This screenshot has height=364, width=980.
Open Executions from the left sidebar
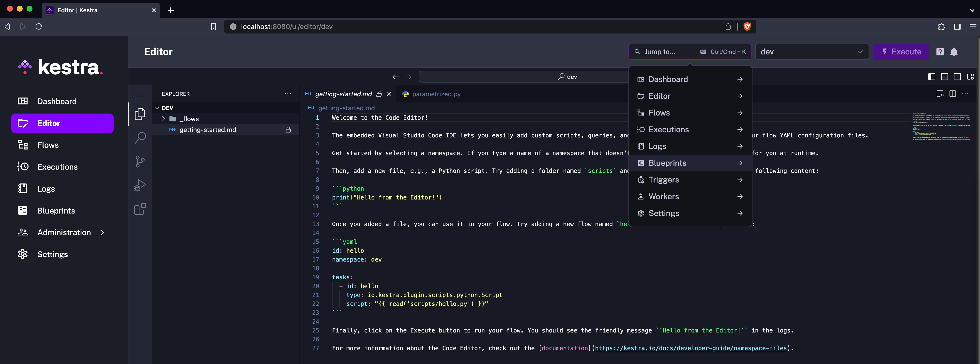62,167
